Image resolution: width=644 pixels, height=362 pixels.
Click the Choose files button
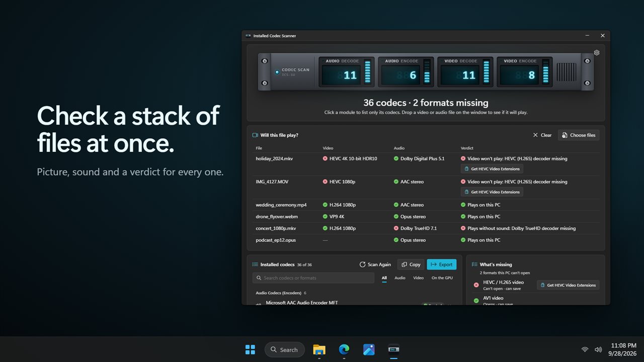point(579,135)
